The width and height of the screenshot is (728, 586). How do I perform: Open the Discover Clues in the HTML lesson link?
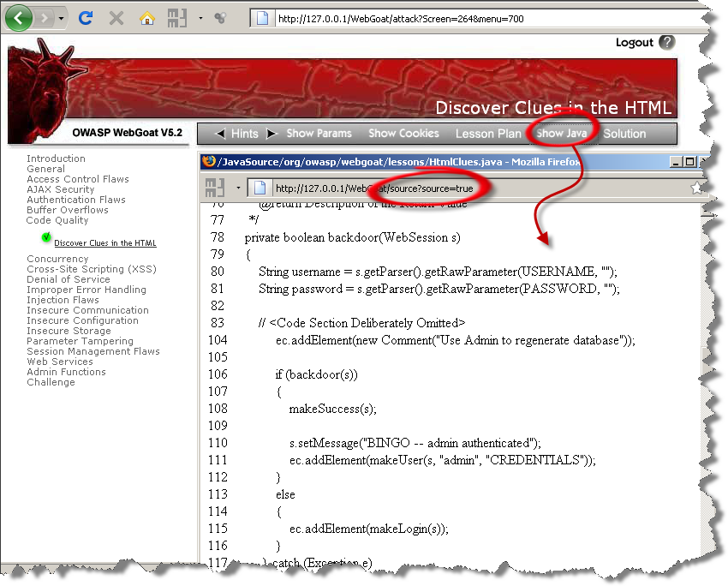point(104,243)
